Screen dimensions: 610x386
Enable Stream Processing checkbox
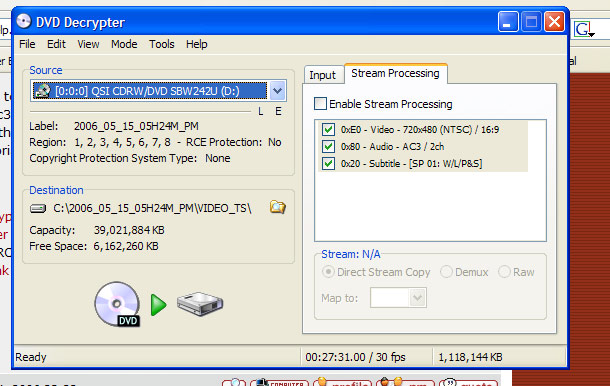click(x=320, y=104)
